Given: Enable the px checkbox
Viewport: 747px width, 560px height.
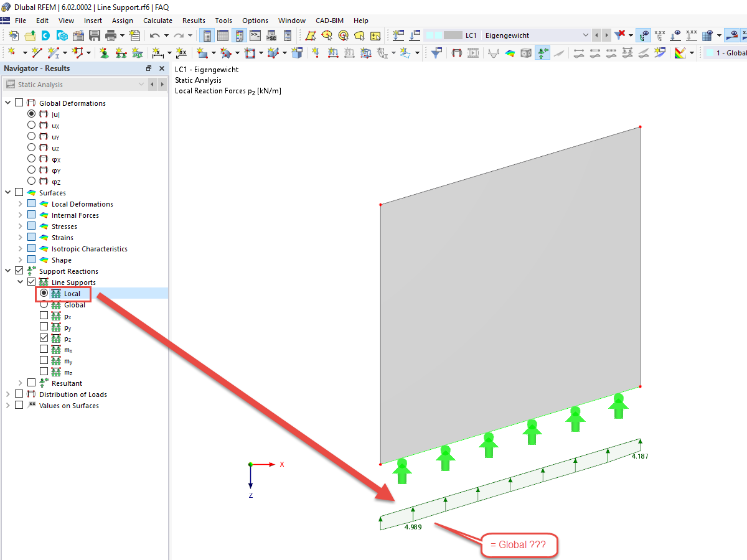Looking at the screenshot, I should coord(44,315).
